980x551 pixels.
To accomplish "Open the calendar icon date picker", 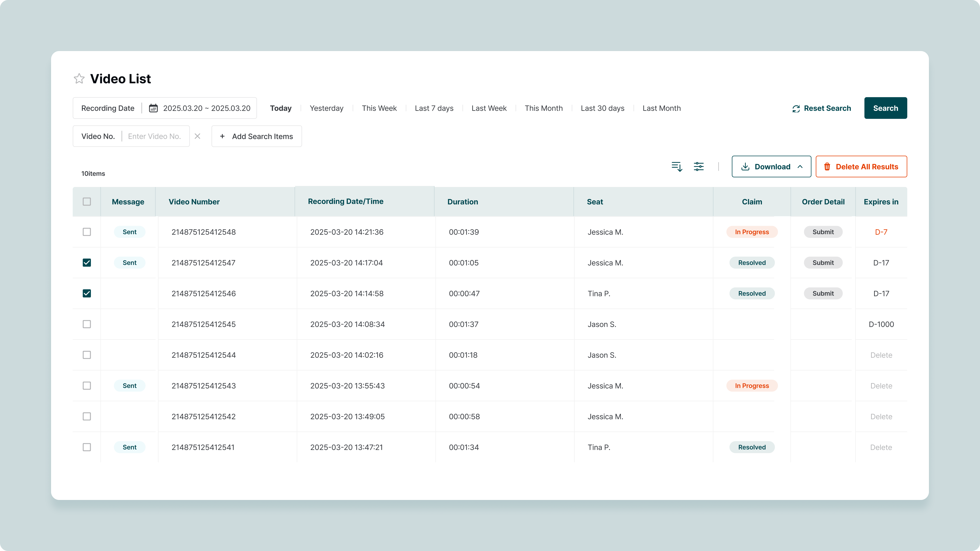I will click(x=153, y=108).
